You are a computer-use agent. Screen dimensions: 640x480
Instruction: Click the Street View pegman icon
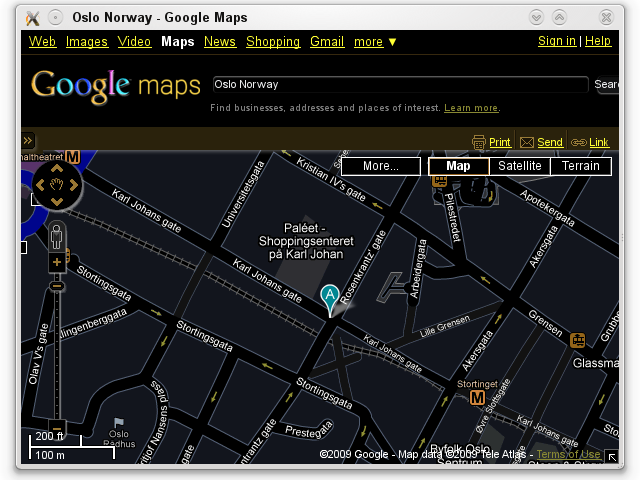(x=57, y=238)
